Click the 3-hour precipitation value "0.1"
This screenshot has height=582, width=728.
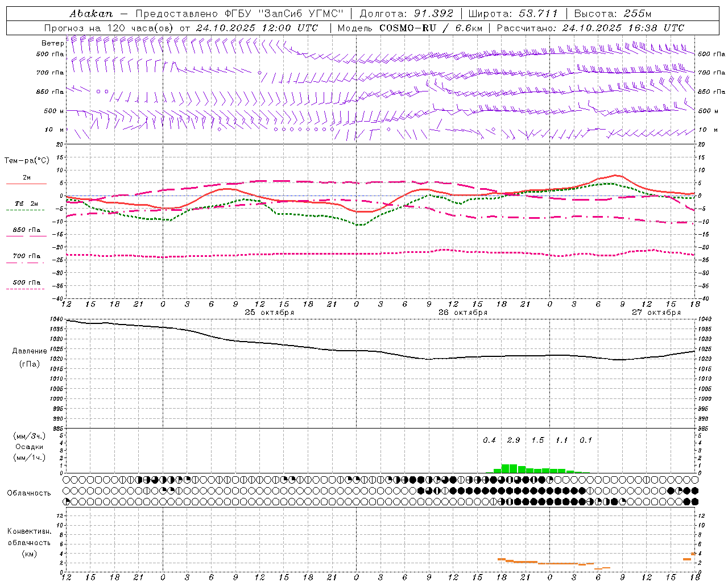point(586,440)
